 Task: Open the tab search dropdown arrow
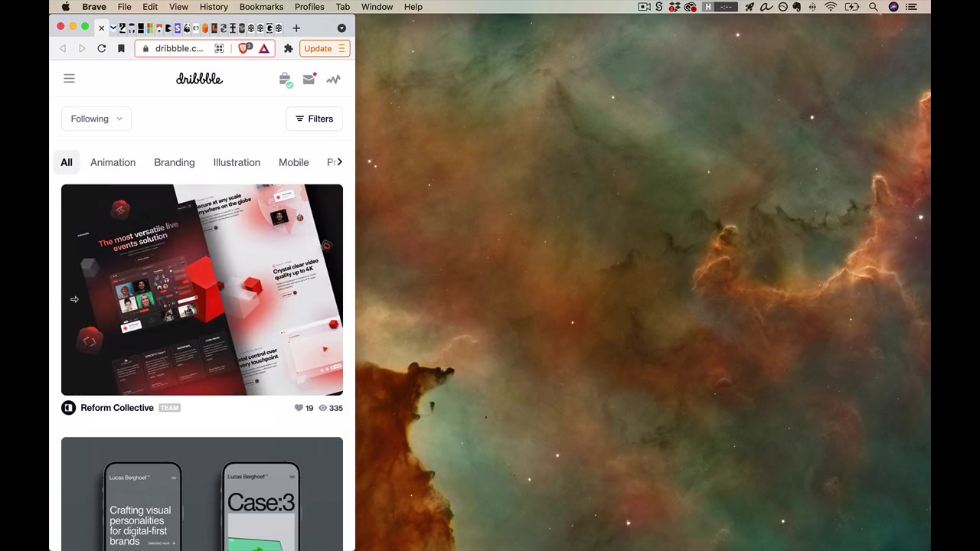pyautogui.click(x=341, y=28)
